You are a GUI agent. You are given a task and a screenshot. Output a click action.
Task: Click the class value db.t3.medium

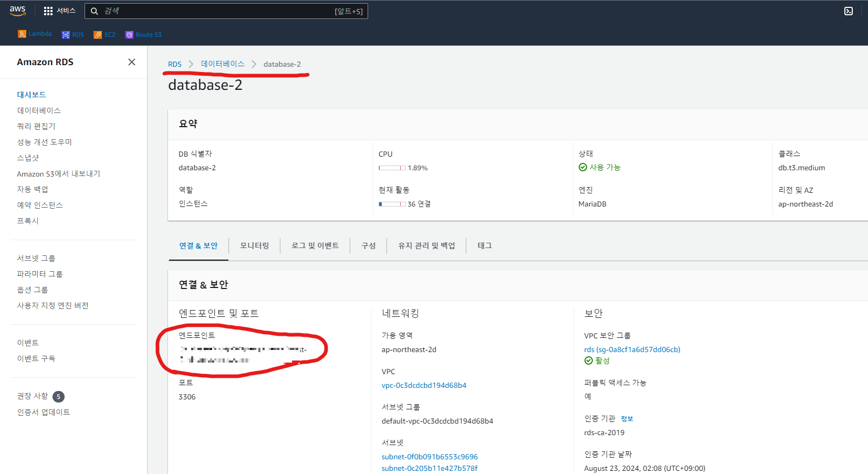point(801,168)
